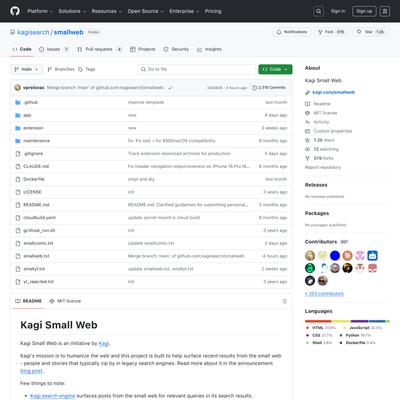Open the app folder
The image size is (400, 400).
(27, 115)
